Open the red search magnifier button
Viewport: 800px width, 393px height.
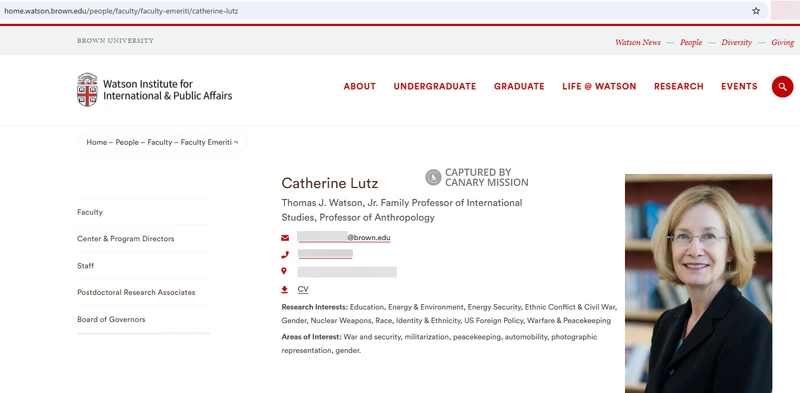coord(782,87)
